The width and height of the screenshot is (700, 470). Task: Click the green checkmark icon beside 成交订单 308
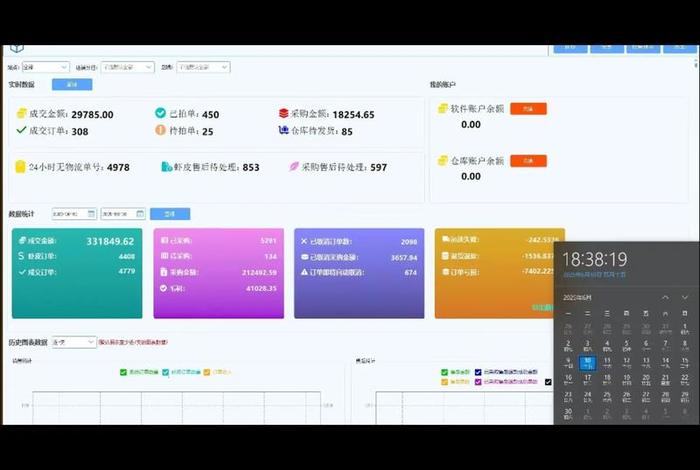(21, 130)
